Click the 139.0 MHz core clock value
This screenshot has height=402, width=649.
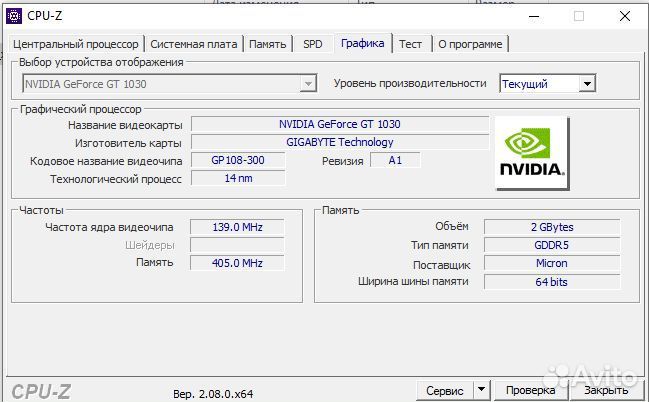(237, 227)
